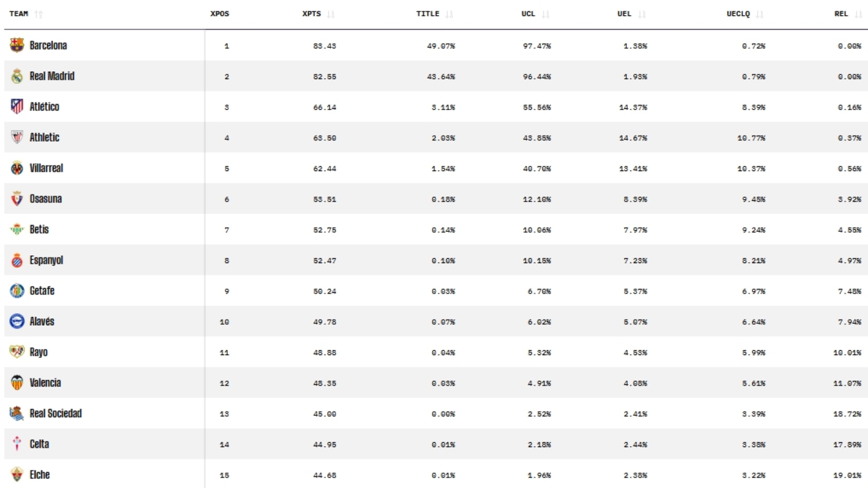The height and width of the screenshot is (488, 868).
Task: Click the Getafe crest icon
Action: point(17,291)
